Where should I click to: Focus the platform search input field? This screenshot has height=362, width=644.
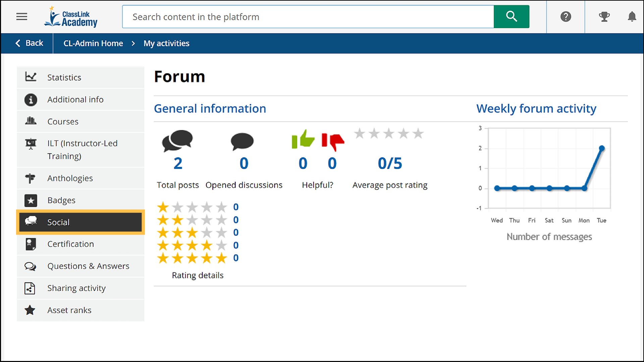click(x=308, y=17)
